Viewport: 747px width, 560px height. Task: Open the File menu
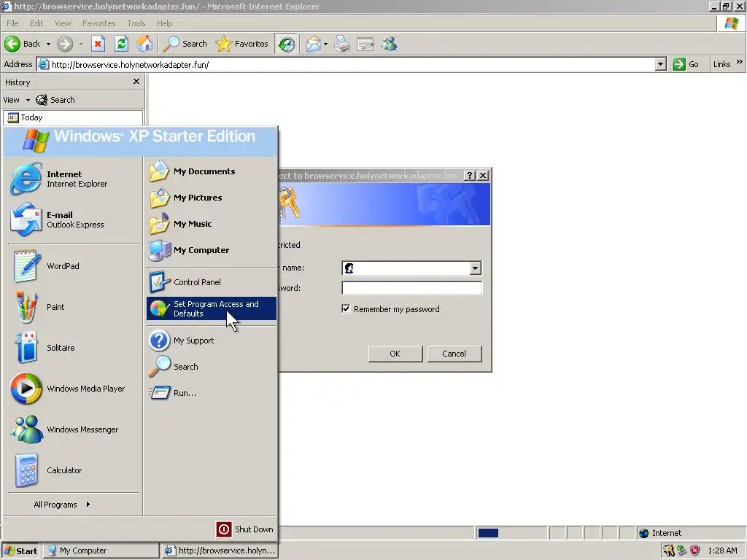(12, 23)
